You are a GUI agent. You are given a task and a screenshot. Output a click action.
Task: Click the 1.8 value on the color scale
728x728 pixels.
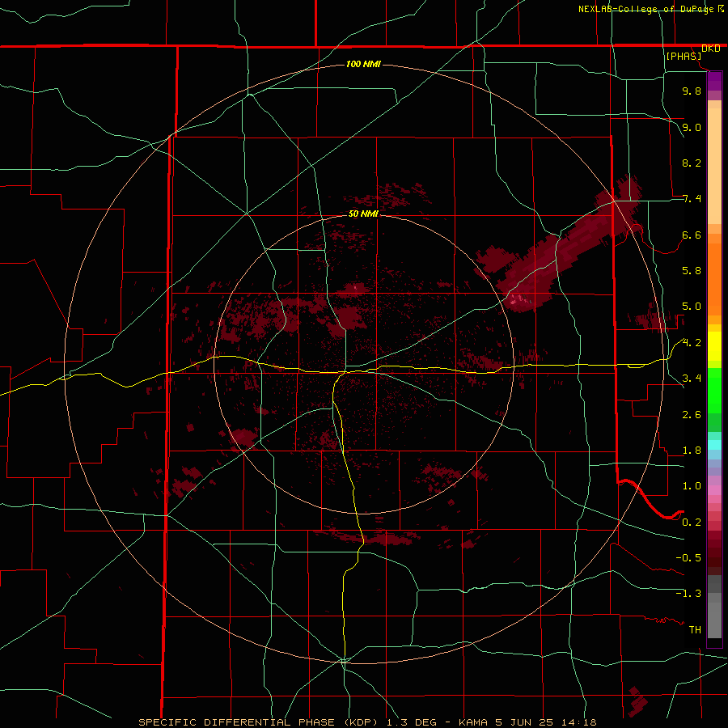click(692, 451)
